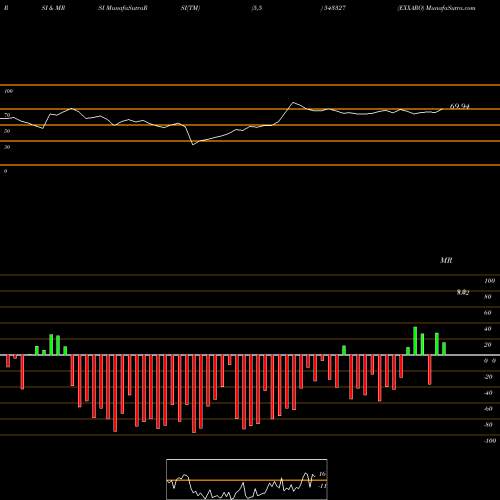Click the RSI axis label 0
500x500 pixels.
click(x=5, y=171)
